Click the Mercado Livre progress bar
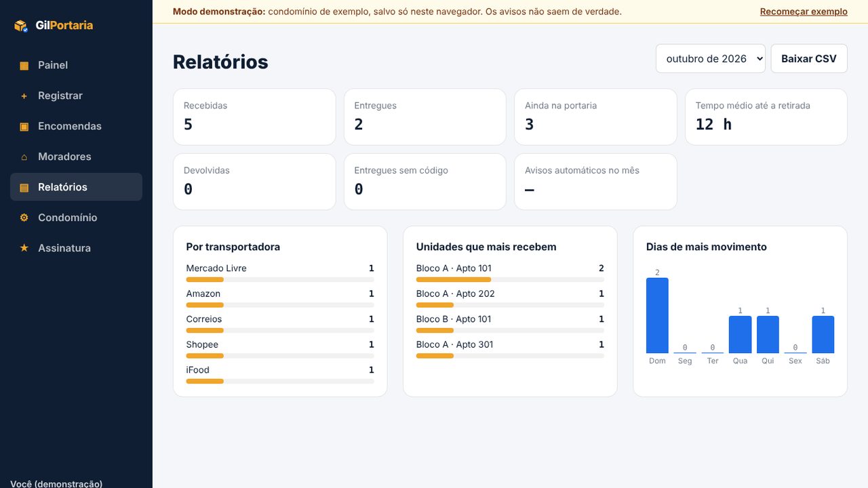 [280, 280]
